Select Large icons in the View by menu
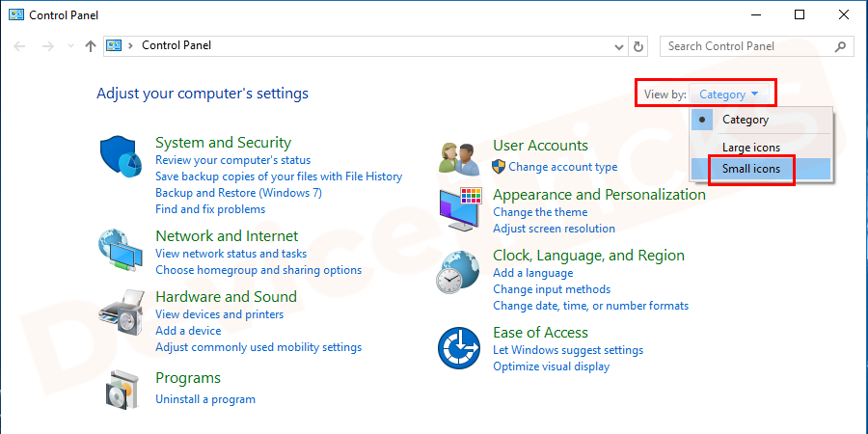 coord(762,148)
